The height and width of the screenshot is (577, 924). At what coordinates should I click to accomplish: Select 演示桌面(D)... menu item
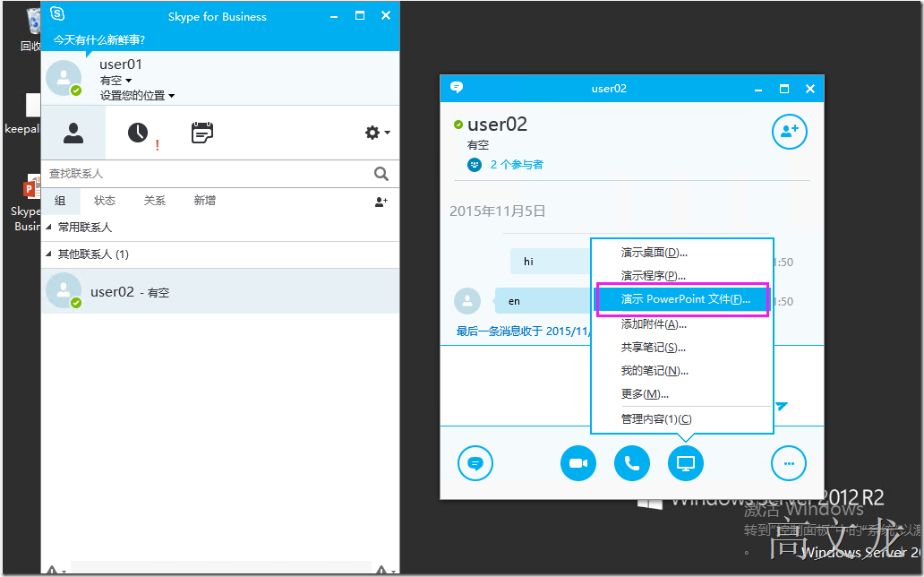[681, 253]
